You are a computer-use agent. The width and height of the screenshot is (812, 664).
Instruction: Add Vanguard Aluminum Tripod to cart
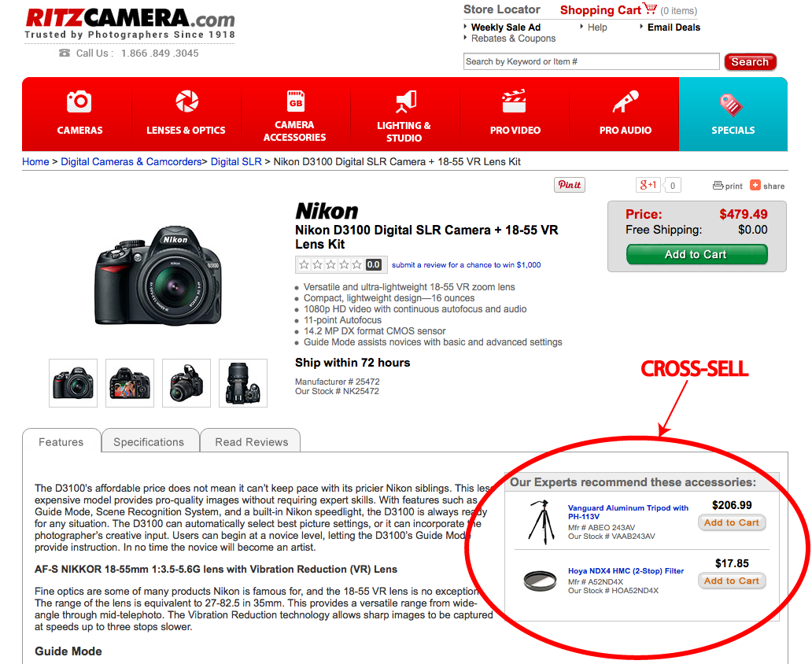732,522
